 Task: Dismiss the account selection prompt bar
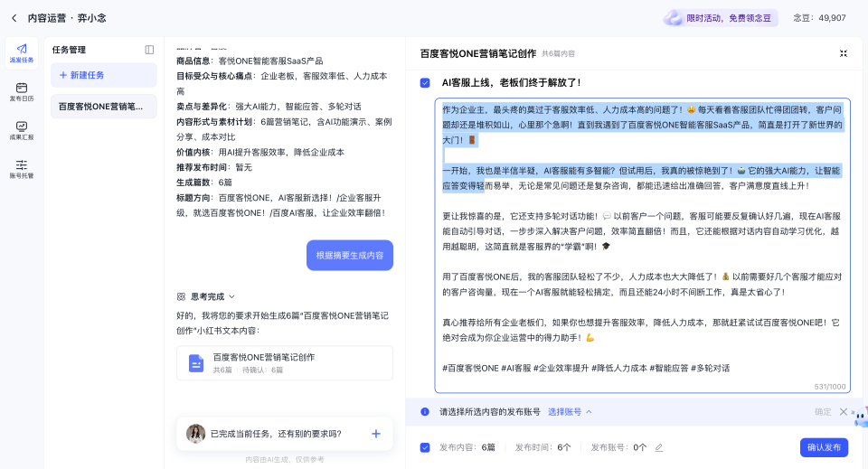pos(843,411)
